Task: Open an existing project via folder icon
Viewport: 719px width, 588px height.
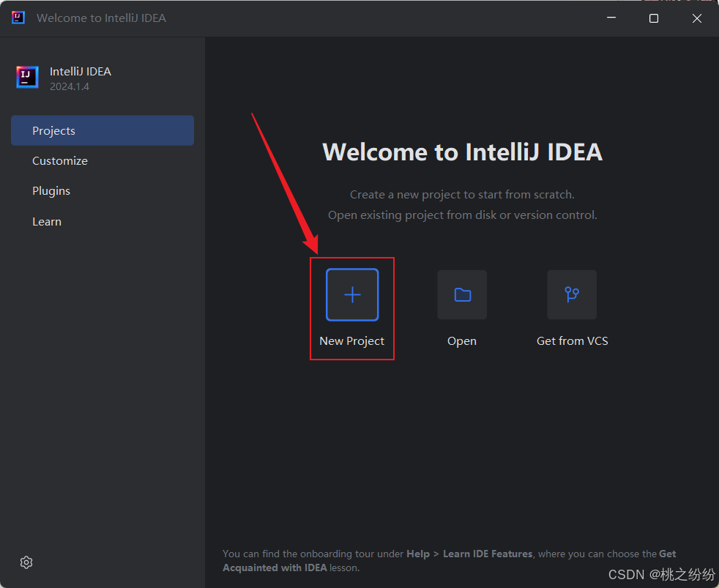Action: click(x=462, y=294)
